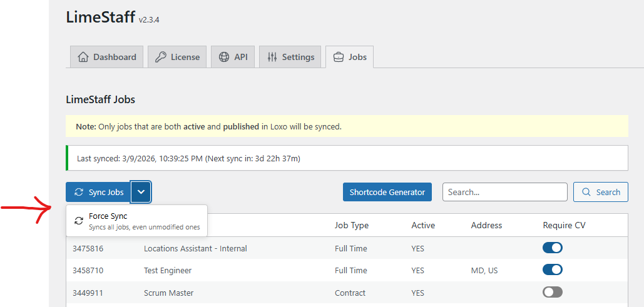Image resolution: width=644 pixels, height=307 pixels.
Task: Click the Job Type column header
Action: (x=351, y=225)
